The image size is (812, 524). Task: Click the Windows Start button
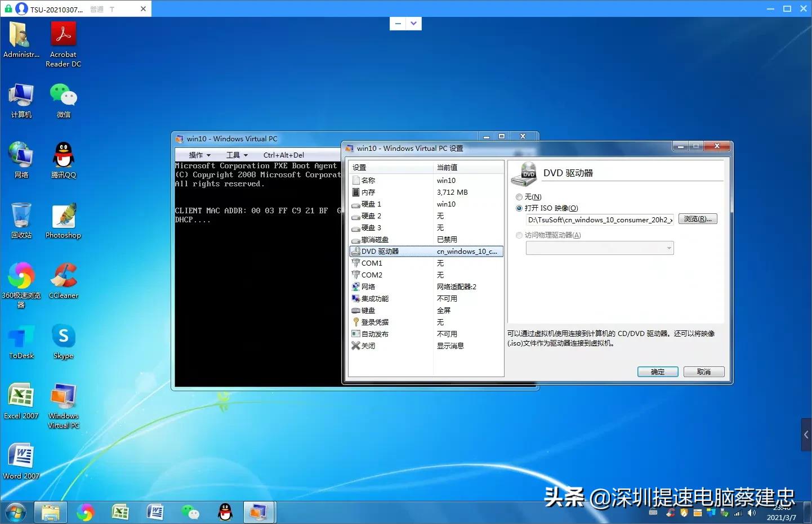click(x=15, y=512)
